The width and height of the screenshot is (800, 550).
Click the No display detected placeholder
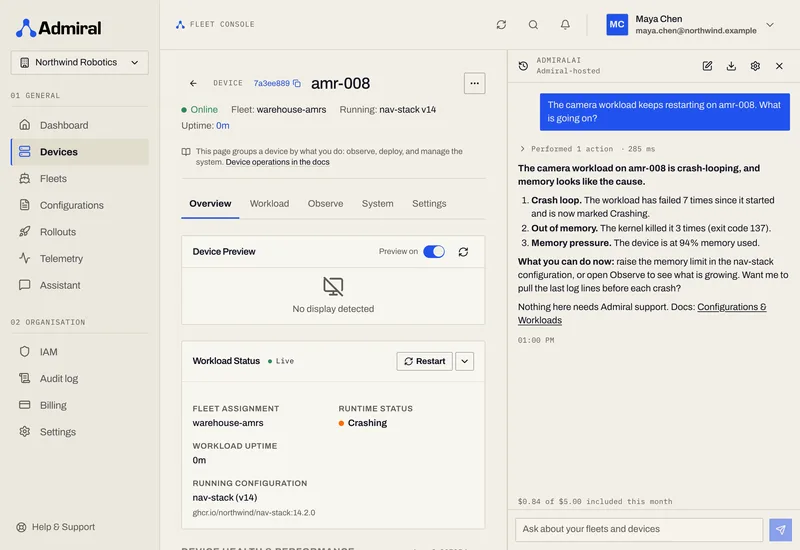333,295
